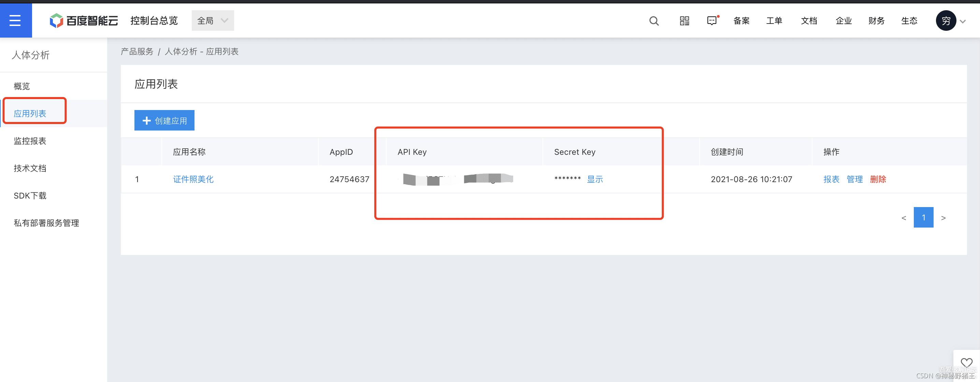Open 文档 in top navigation
This screenshot has height=382, width=980.
[809, 21]
